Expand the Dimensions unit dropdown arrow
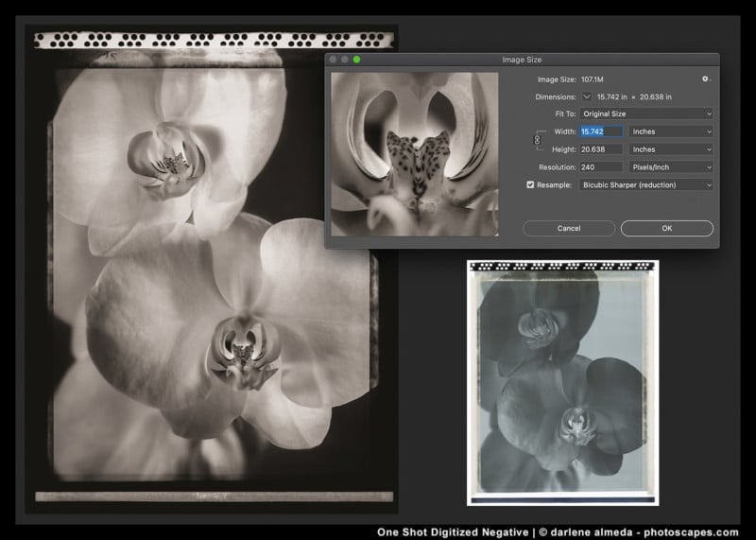Screen dimensions: 756x540 [x=587, y=96]
